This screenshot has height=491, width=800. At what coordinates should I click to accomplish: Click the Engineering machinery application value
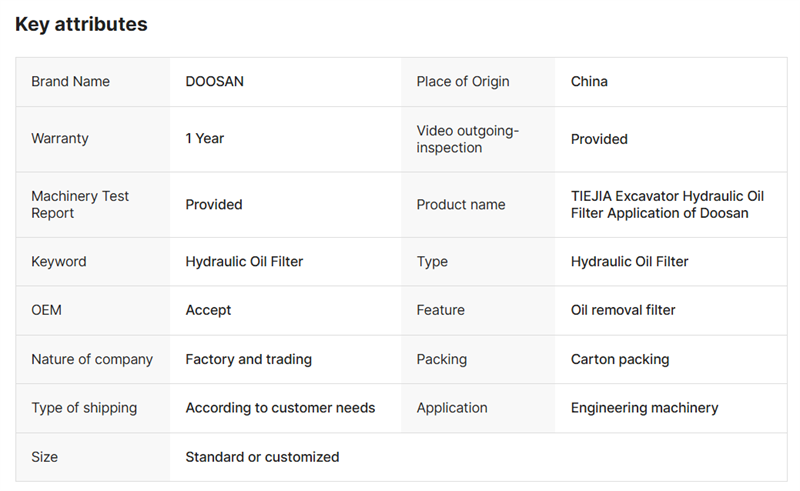[644, 408]
